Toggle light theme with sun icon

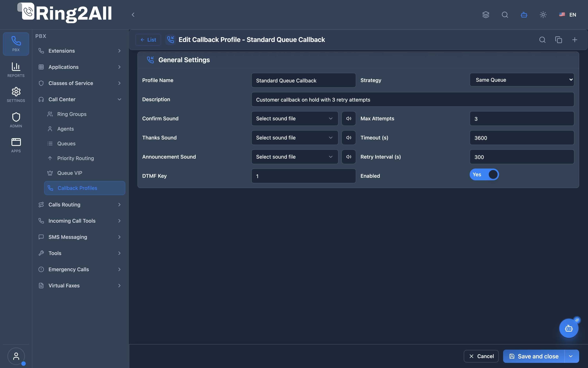point(543,15)
